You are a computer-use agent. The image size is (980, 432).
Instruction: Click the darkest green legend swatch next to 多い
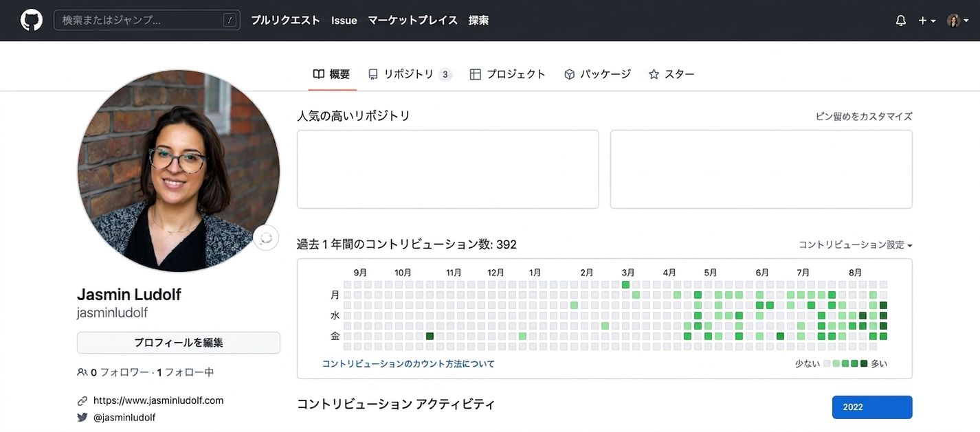pyautogui.click(x=864, y=364)
